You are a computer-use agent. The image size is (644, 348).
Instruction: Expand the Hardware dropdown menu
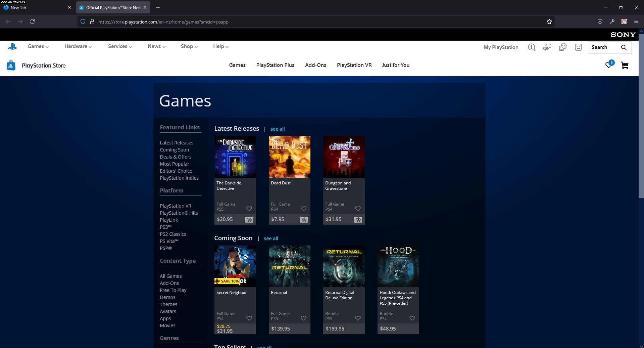pyautogui.click(x=78, y=46)
